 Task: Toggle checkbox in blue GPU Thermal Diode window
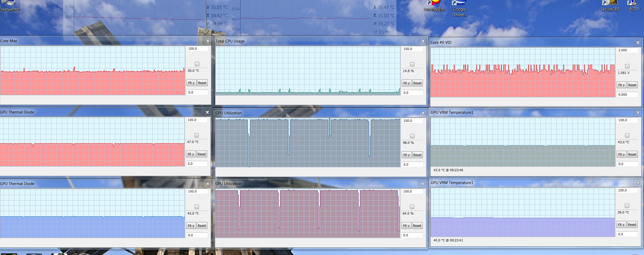pos(197,207)
